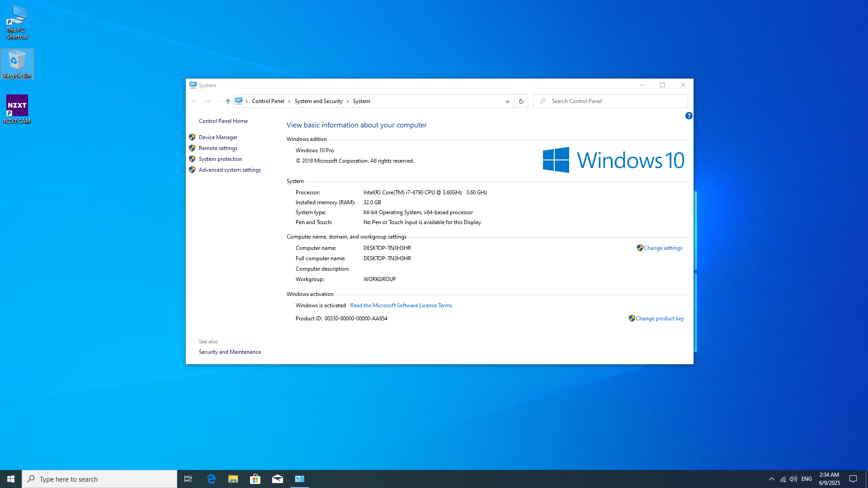The height and width of the screenshot is (488, 868).
Task: Open File Explorer from taskbar
Action: coord(233,479)
